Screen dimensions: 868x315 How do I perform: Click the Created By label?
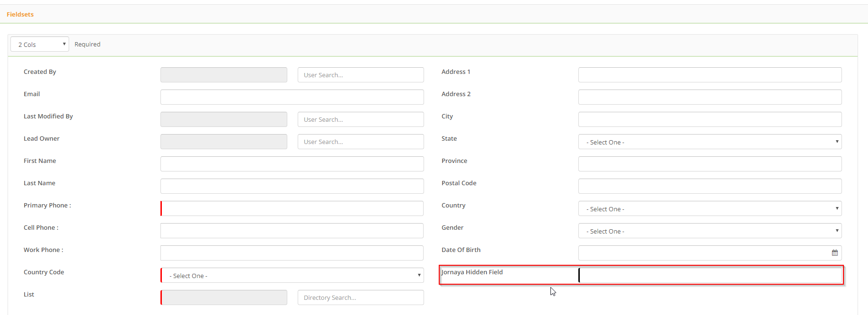40,72
